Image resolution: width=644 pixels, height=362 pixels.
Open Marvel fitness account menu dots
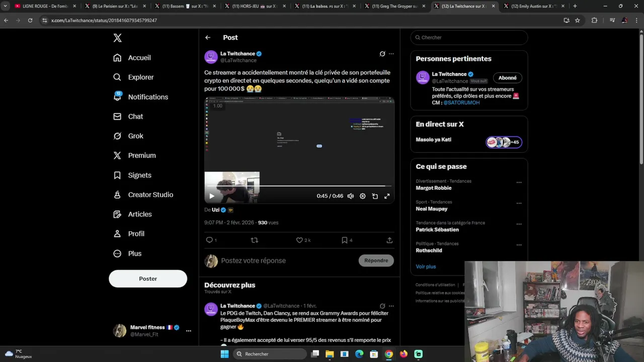pos(189,331)
